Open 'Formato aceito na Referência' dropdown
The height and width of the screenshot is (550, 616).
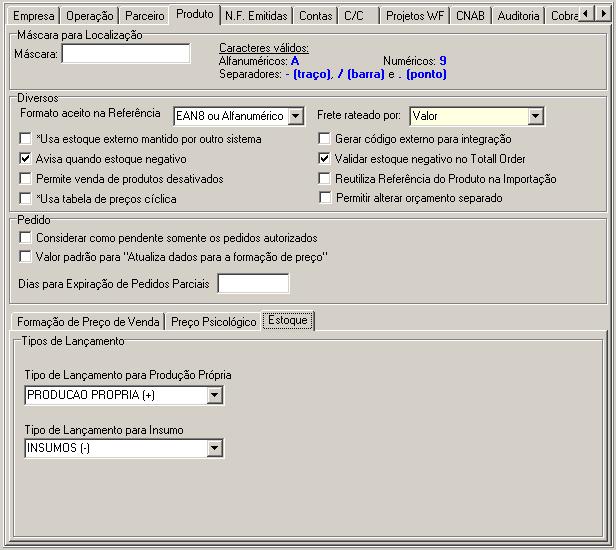(295, 117)
